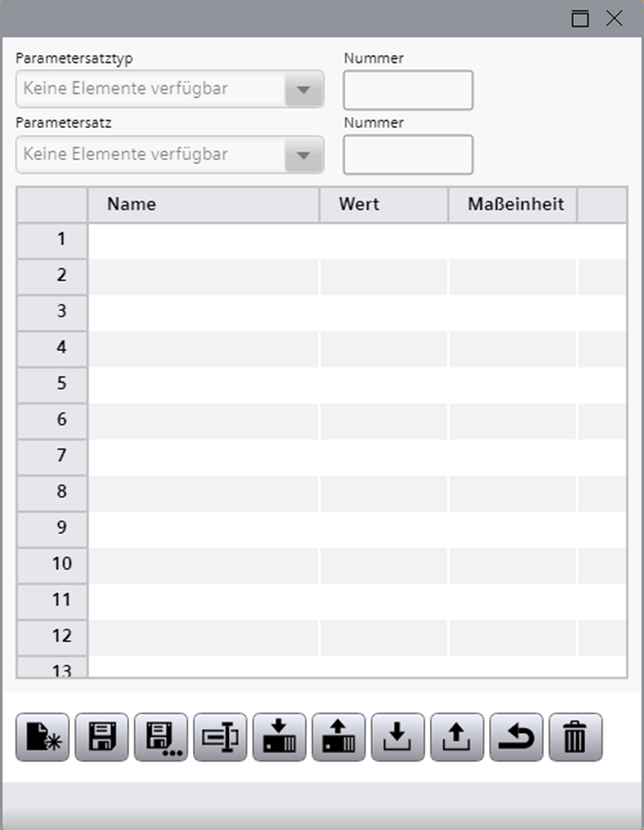Select row 5 header in table
The width and height of the screenshot is (644, 830).
(x=52, y=384)
